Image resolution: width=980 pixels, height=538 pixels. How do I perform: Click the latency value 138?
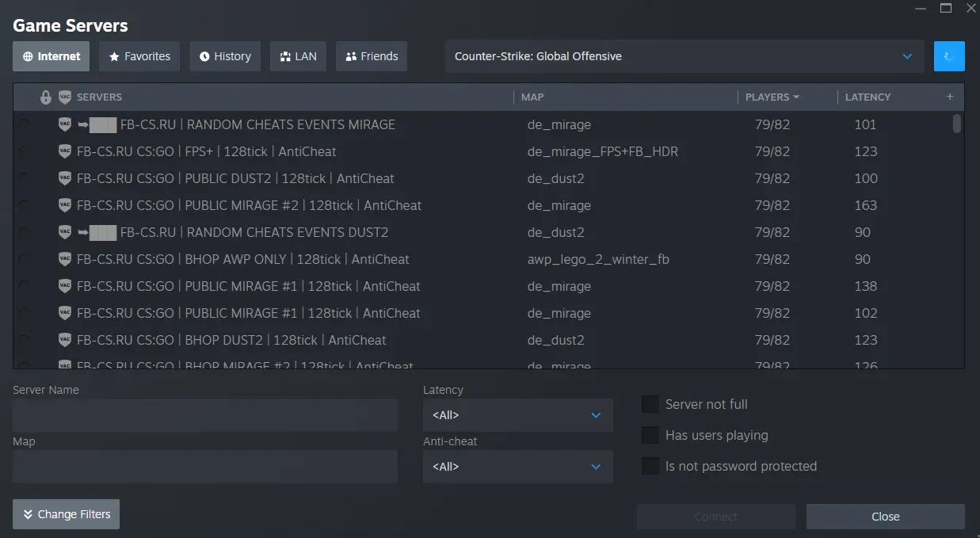866,286
